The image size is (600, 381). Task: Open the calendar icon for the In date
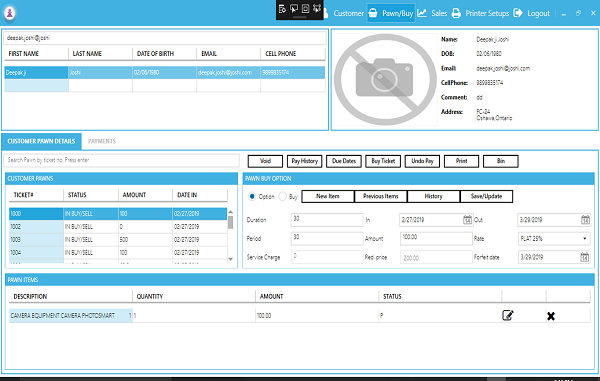467,220
